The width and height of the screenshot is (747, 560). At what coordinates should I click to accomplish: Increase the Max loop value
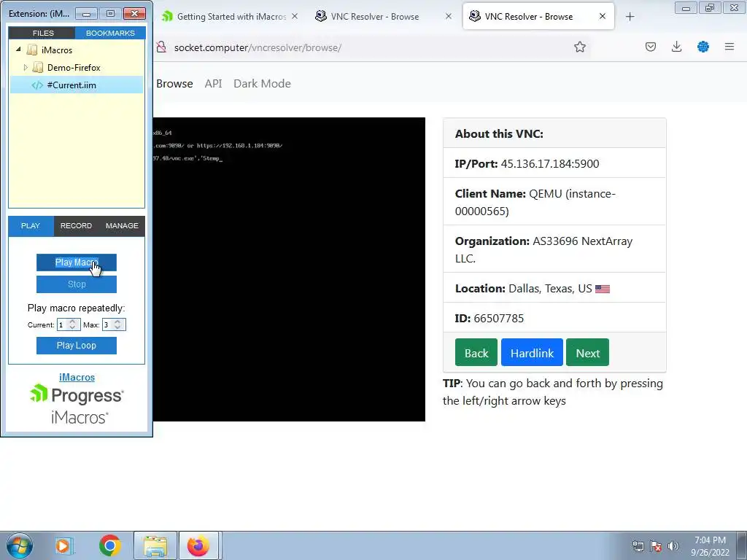click(x=117, y=322)
